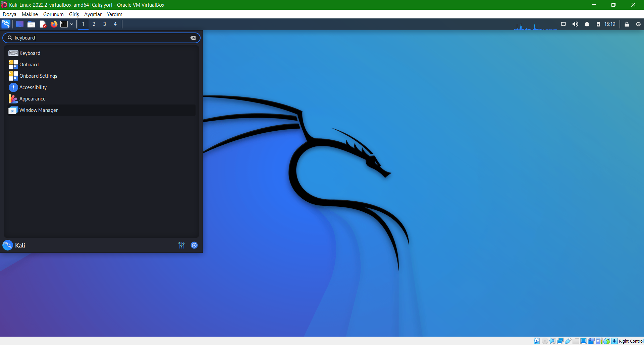Open the Keyboard settings result
This screenshot has width=644, height=345.
click(x=101, y=53)
